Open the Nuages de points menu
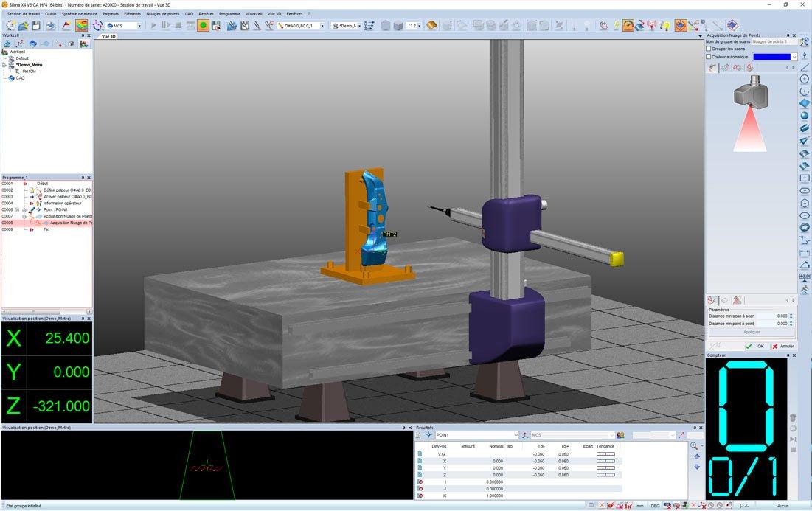Viewport: 812px width, 511px height. click(x=162, y=14)
